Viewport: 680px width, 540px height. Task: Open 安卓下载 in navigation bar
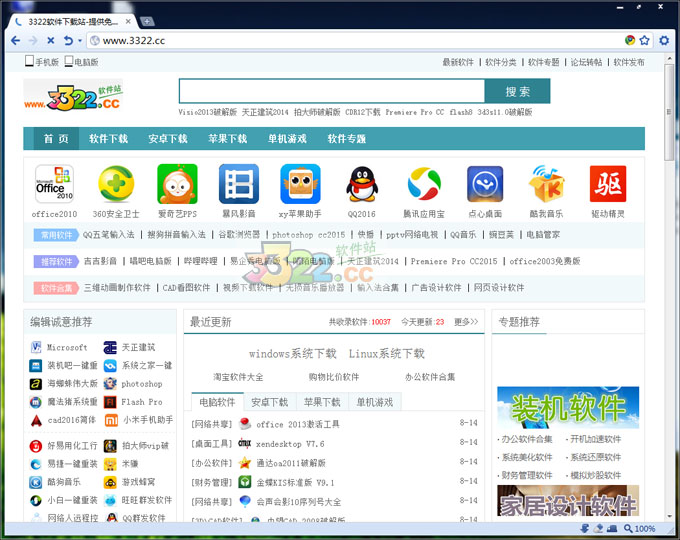pyautogui.click(x=168, y=139)
